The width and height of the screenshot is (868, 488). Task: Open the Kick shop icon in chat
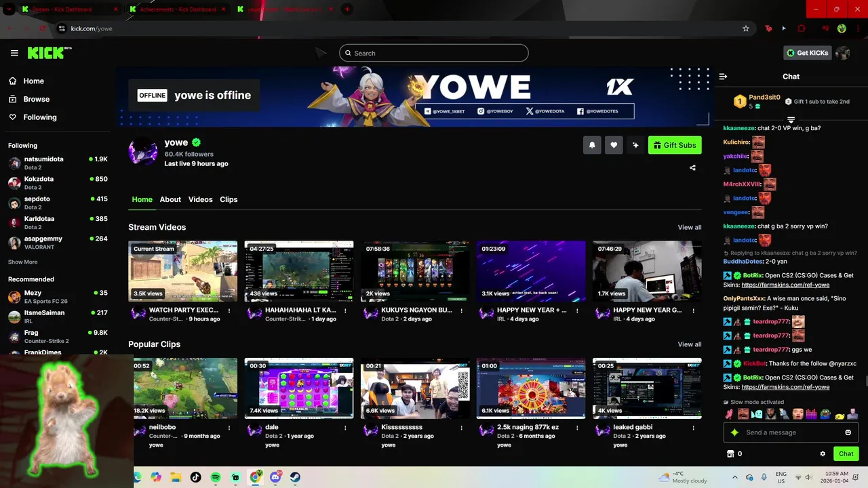coord(730,454)
